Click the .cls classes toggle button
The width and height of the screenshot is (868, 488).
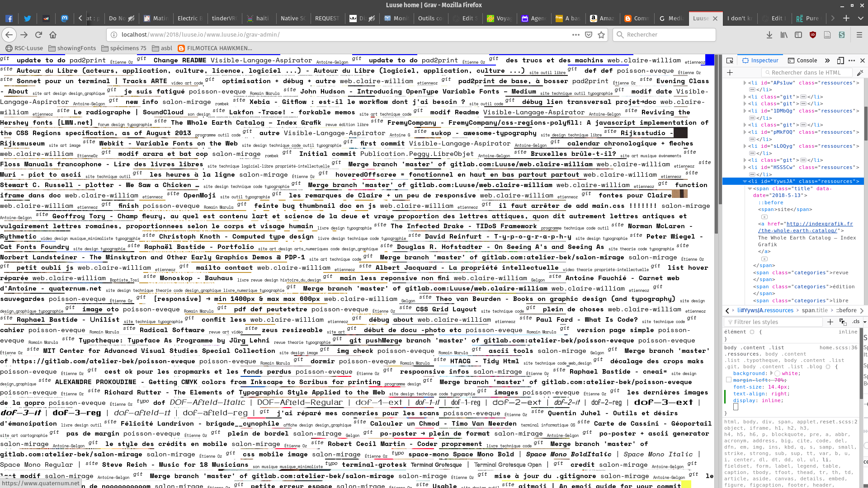click(x=856, y=322)
